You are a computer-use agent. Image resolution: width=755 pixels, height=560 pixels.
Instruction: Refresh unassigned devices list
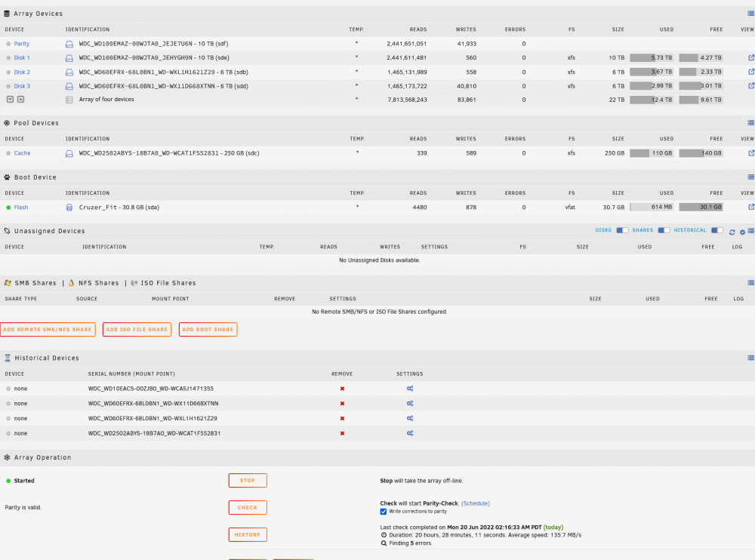tap(732, 232)
